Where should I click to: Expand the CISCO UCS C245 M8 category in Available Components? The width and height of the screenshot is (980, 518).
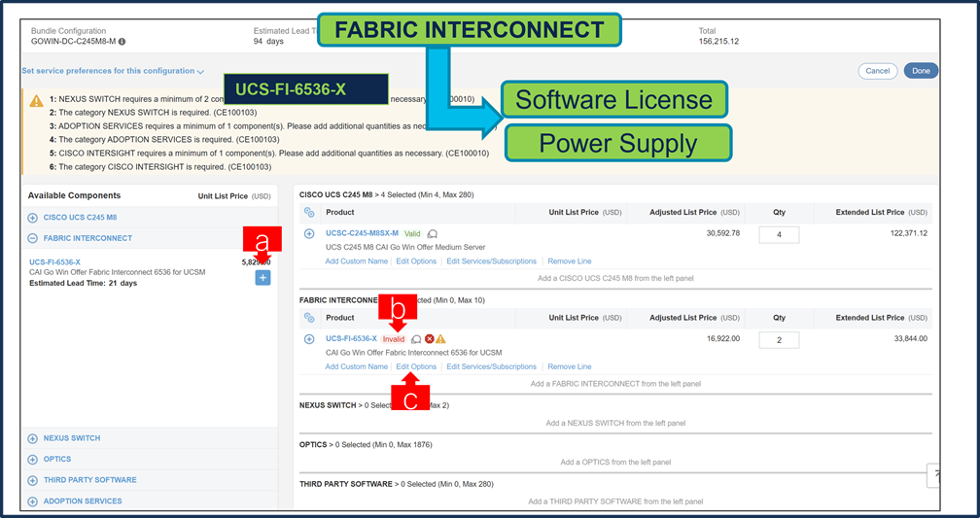(32, 218)
